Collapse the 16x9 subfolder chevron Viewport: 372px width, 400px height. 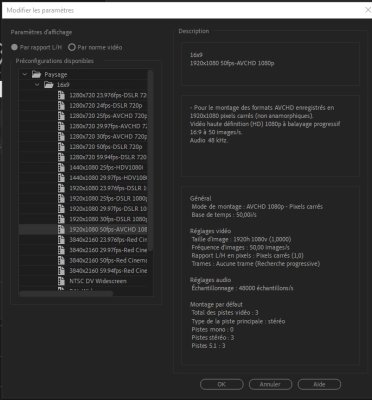pyautogui.click(x=37, y=85)
